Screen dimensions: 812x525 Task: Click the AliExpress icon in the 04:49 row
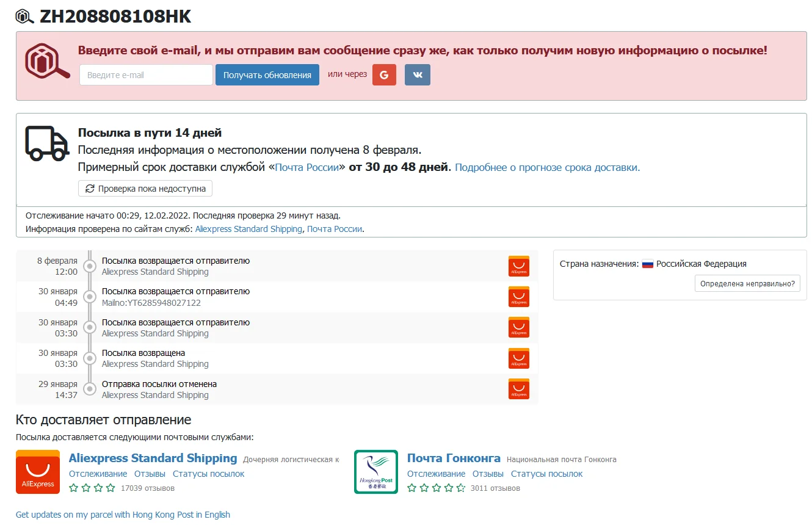tap(519, 297)
